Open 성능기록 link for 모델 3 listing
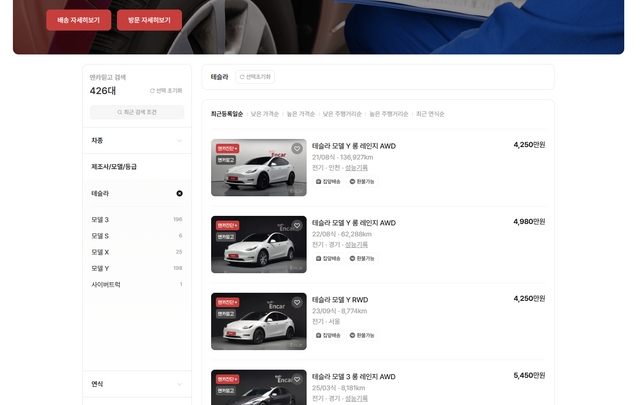 [356, 398]
